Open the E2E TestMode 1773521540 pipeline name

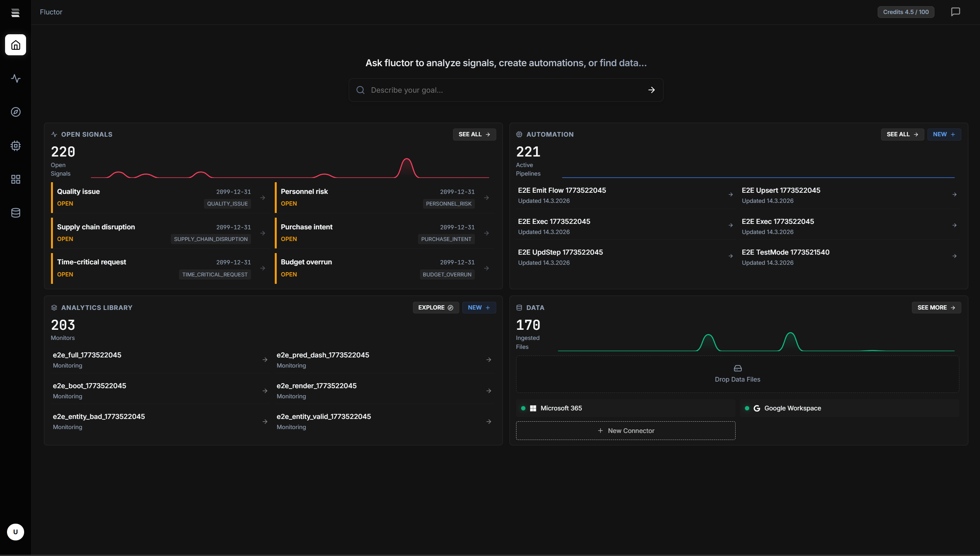point(785,252)
